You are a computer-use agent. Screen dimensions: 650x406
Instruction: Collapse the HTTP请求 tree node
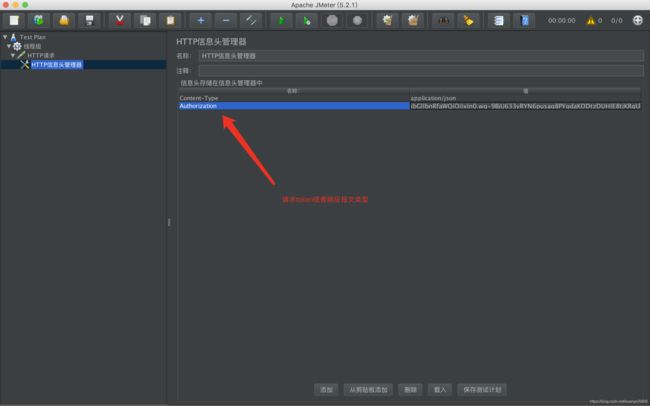pos(13,55)
